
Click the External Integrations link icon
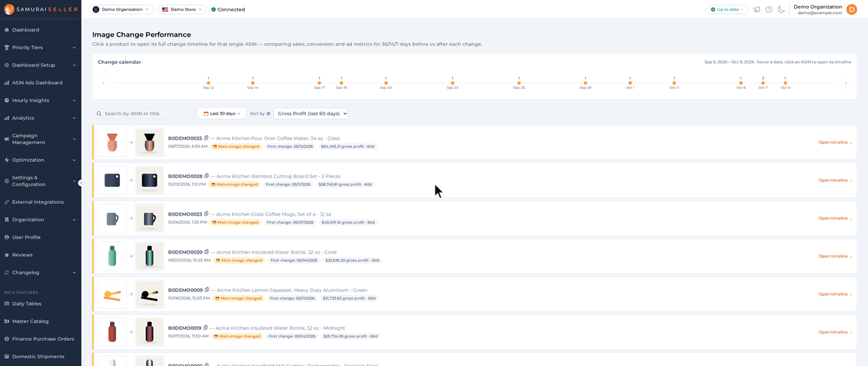[7, 202]
